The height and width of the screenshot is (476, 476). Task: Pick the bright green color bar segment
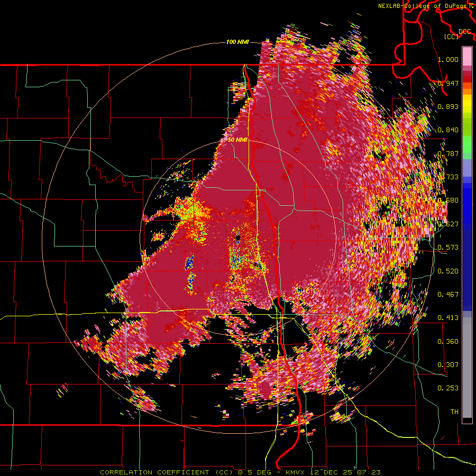click(467, 144)
